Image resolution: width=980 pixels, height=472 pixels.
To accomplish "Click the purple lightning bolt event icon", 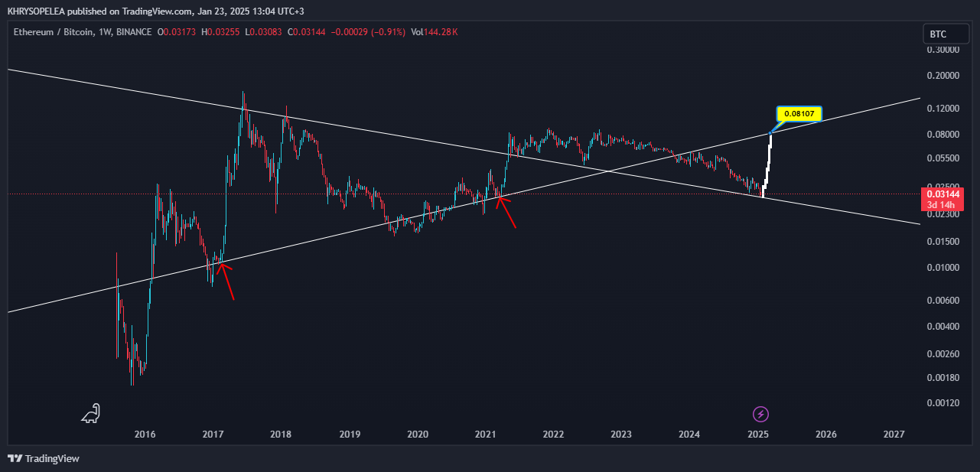I will coord(760,415).
